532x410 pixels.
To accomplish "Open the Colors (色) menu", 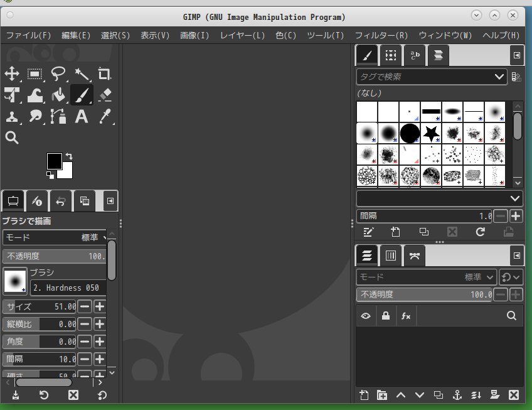I will 285,35.
